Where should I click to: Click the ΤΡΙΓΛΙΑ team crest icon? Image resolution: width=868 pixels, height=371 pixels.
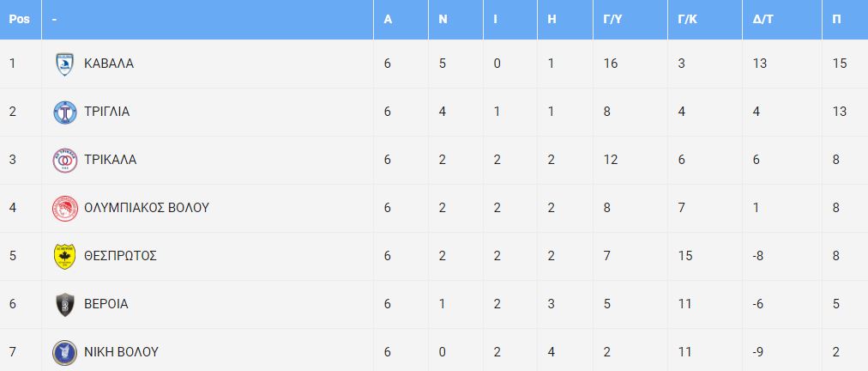coord(65,112)
